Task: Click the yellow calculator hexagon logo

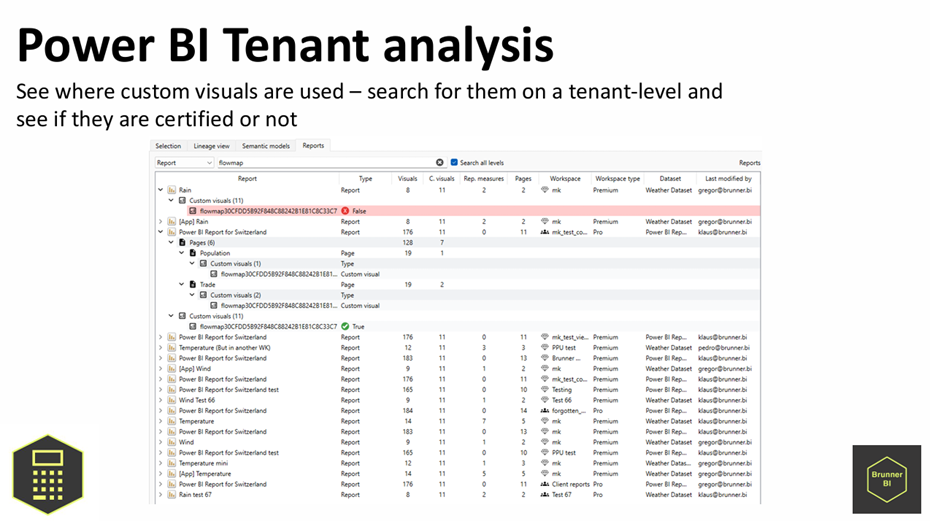Action: coord(48,475)
